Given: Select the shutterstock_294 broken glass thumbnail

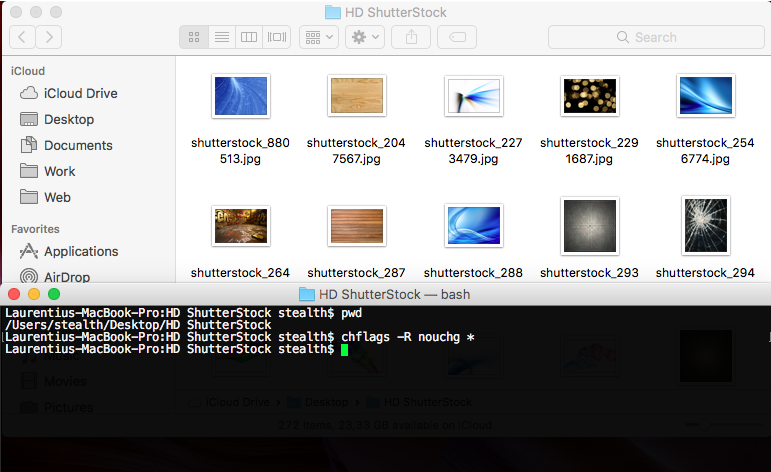Looking at the screenshot, I should click(706, 226).
